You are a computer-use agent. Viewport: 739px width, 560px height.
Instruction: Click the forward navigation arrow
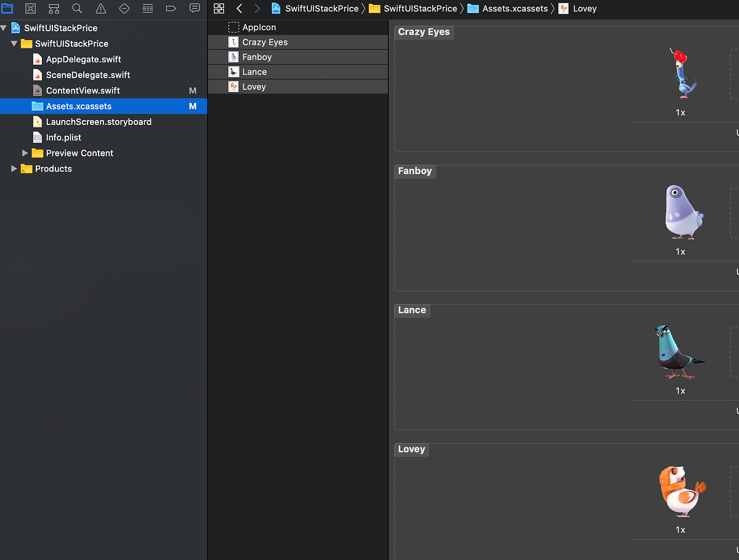click(x=257, y=8)
